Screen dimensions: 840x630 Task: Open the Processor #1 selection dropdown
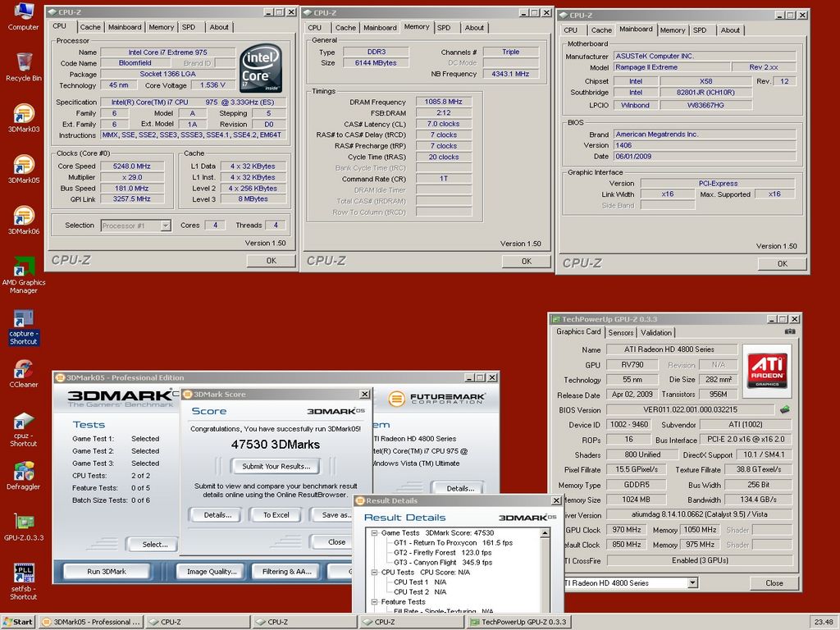pos(166,226)
